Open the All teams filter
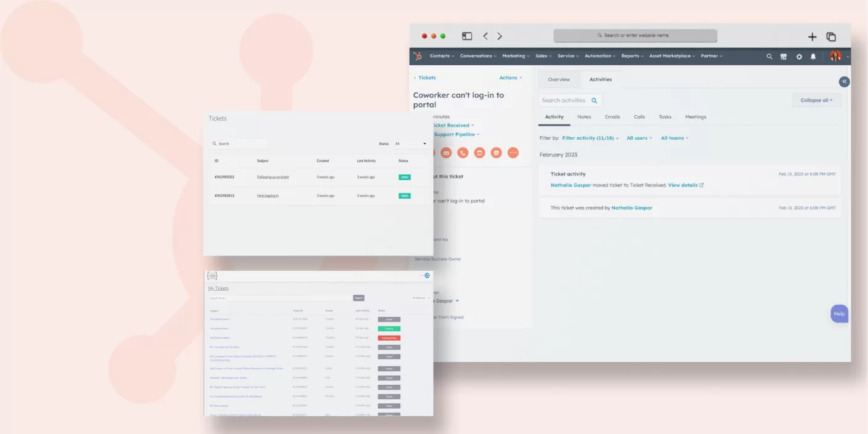The height and width of the screenshot is (434, 868). [x=675, y=138]
